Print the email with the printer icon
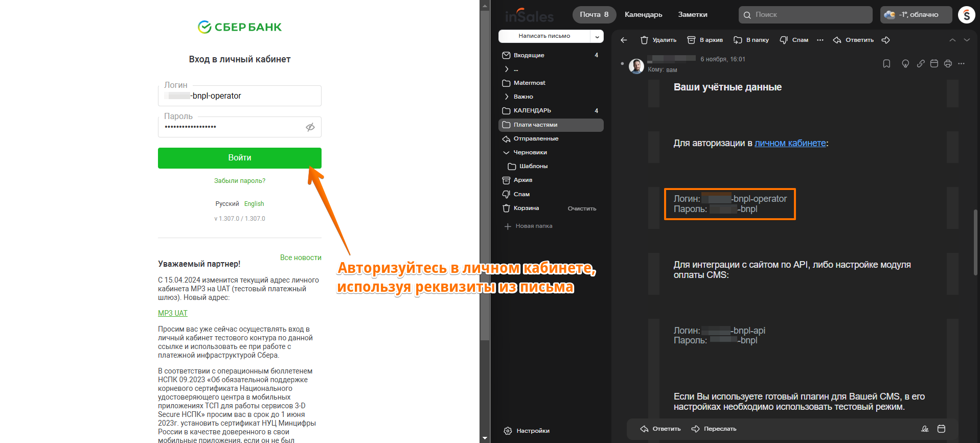The image size is (980, 443). click(x=948, y=64)
